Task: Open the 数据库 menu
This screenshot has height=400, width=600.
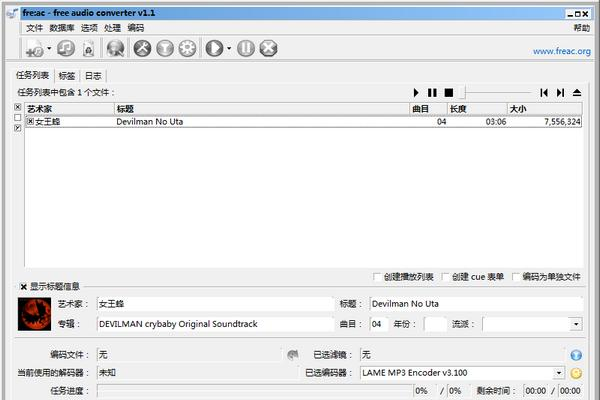Action: coord(62,28)
